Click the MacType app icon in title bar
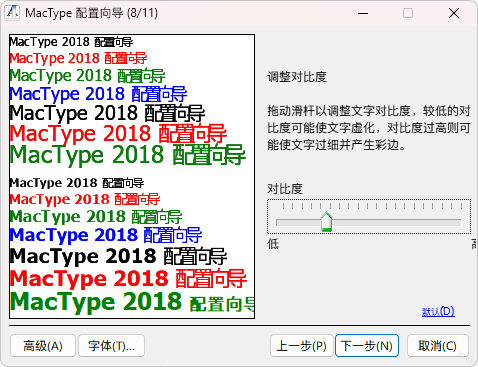The width and height of the screenshot is (478, 367). [13, 13]
